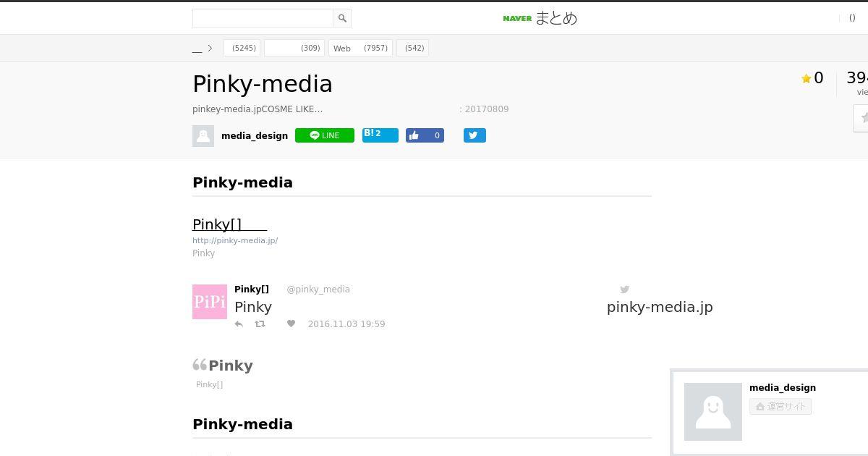The height and width of the screenshot is (456, 868).
Task: Open the breadcrumb category with count 309
Action: (294, 48)
